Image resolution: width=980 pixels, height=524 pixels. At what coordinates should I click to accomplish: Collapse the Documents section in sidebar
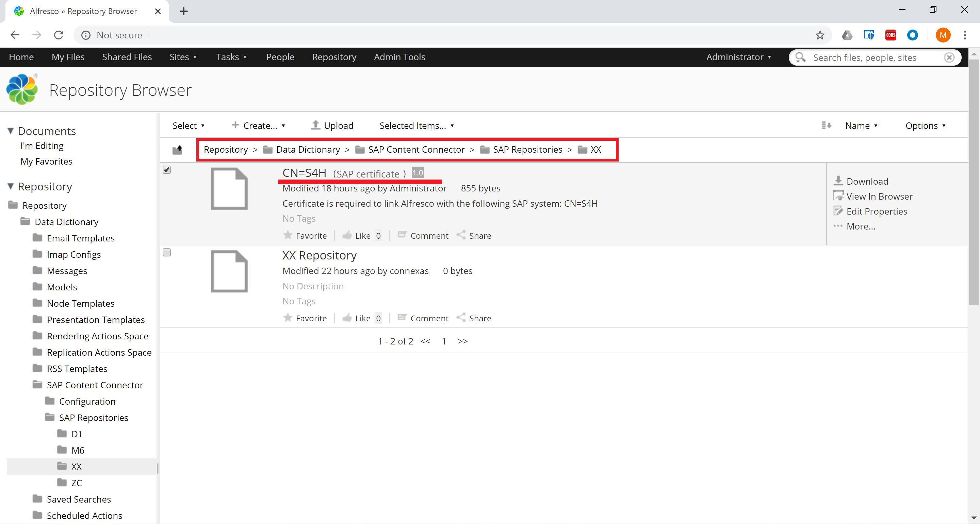coord(11,131)
